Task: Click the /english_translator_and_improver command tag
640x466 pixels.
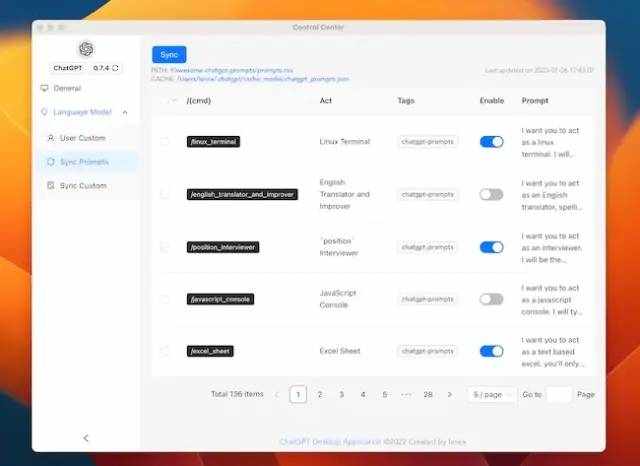Action: coord(242,194)
